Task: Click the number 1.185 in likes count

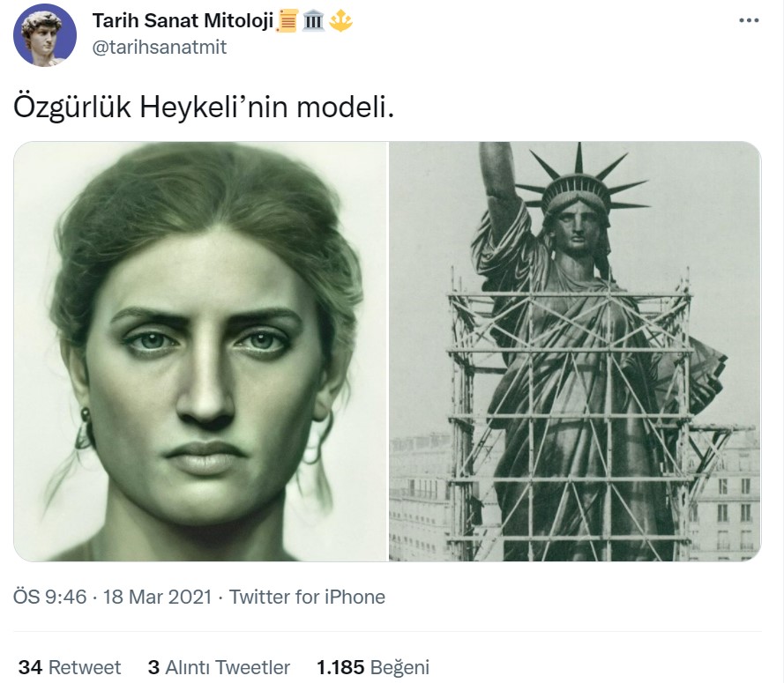Action: 340,667
